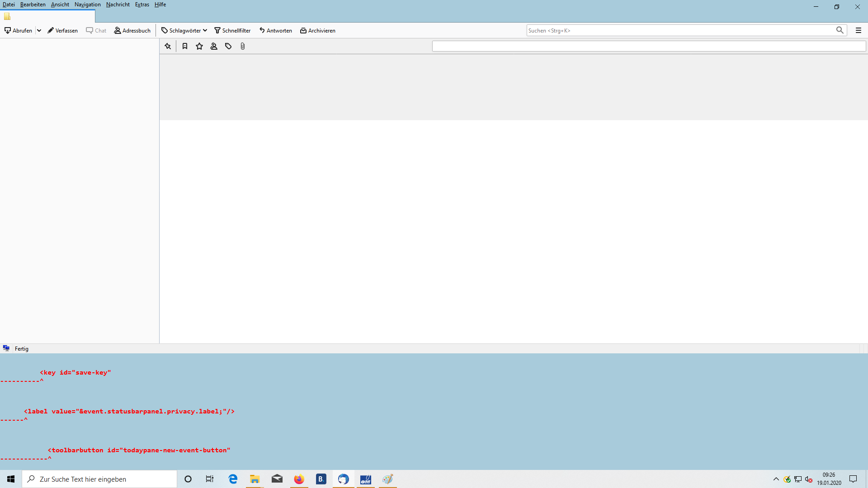
Task: Click the quick filter text field
Action: (648, 46)
